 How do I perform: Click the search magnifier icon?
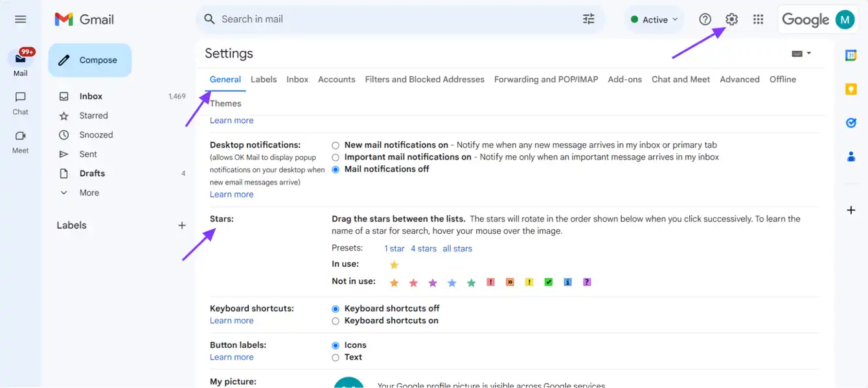tap(209, 19)
